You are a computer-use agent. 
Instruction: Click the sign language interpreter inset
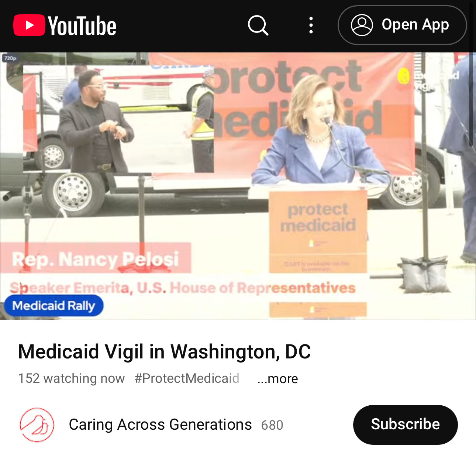pos(118,119)
